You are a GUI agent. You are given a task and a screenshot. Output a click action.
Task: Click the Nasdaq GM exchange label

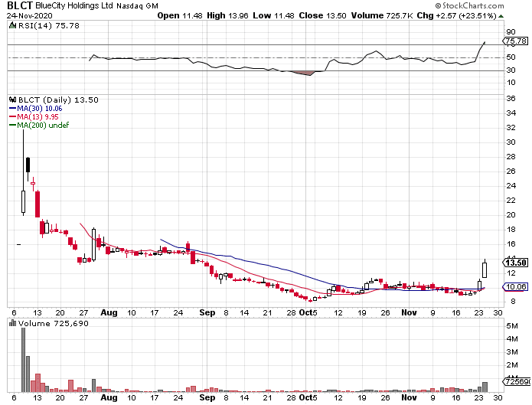(138, 6)
